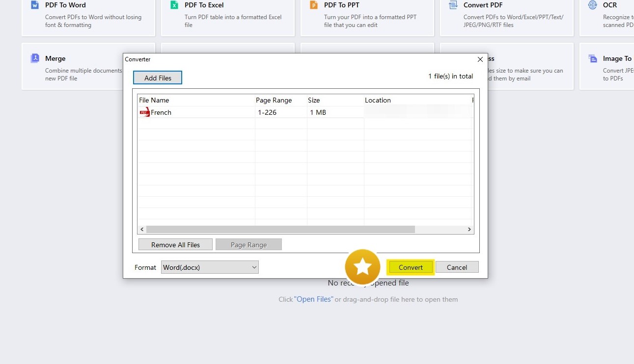
Task: Click Remove All Files button
Action: (175, 245)
